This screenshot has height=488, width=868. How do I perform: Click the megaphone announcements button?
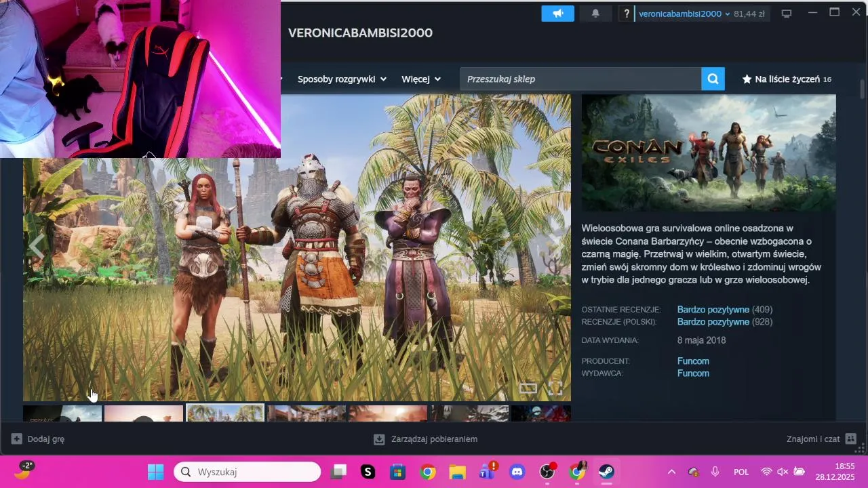(557, 14)
